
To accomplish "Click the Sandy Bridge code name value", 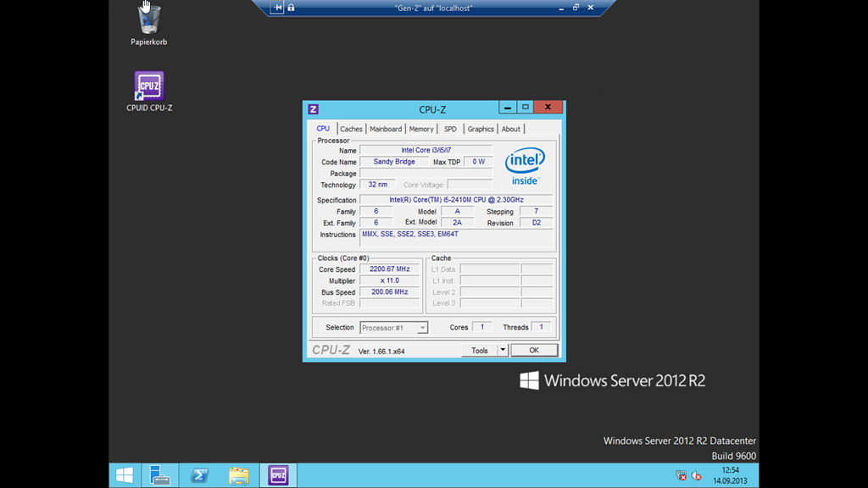I will [394, 162].
